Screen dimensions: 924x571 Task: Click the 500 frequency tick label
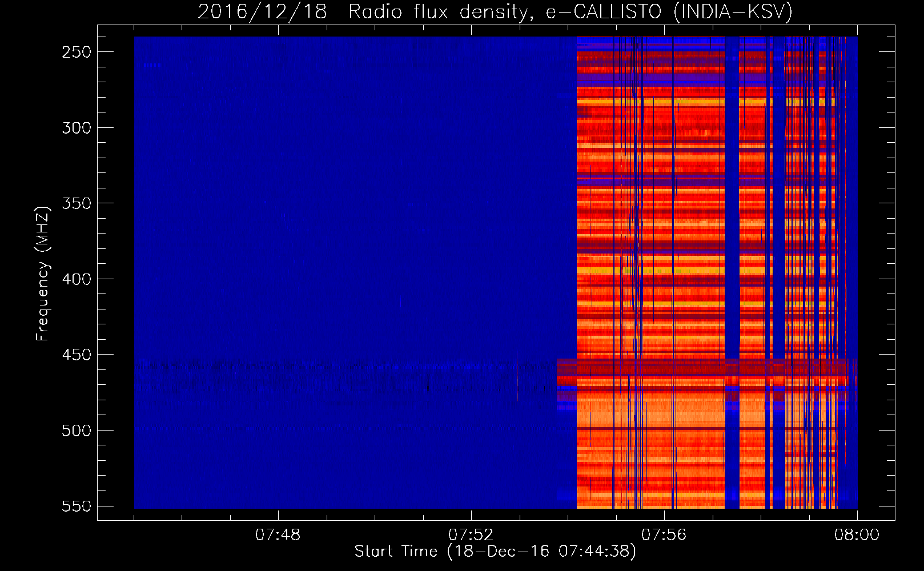[x=77, y=431]
